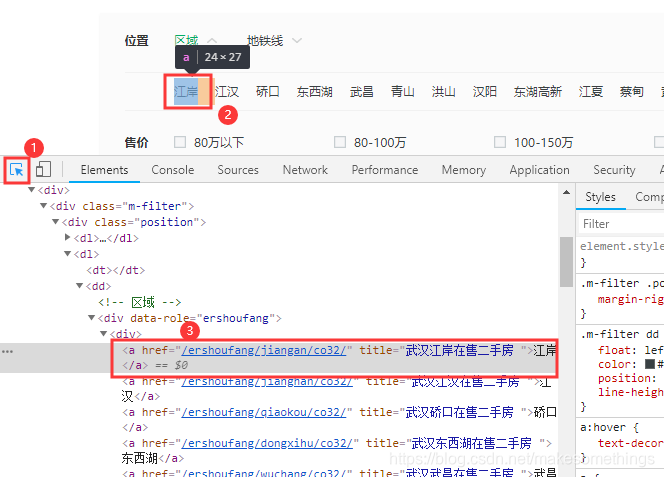The width and height of the screenshot is (664, 477).
Task: Click the 洪山 district link
Action: tap(443, 92)
